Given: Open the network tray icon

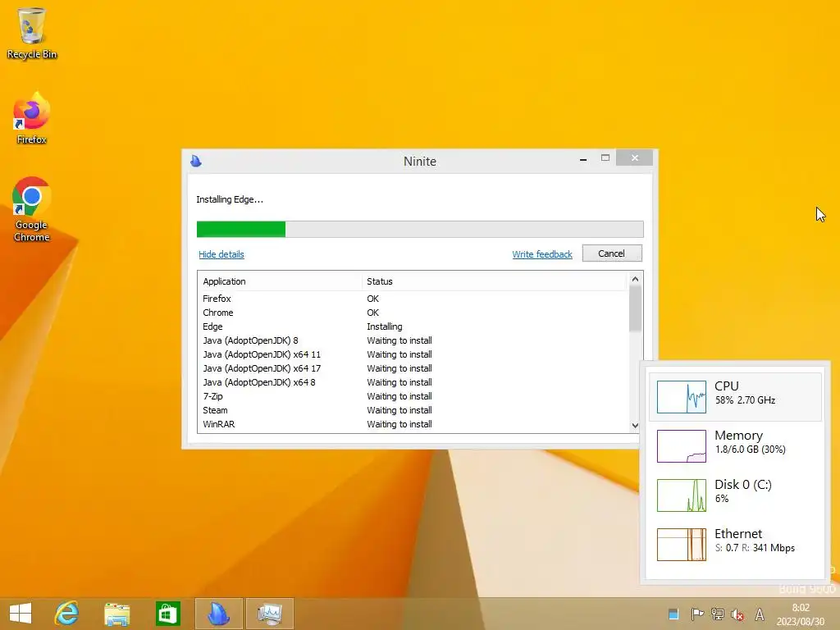Looking at the screenshot, I should tap(717, 614).
